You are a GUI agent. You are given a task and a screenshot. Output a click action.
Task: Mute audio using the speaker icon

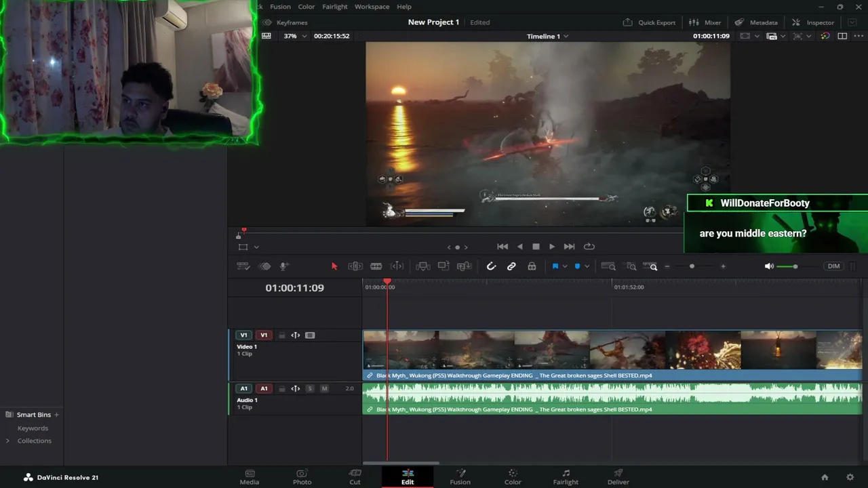tap(769, 266)
